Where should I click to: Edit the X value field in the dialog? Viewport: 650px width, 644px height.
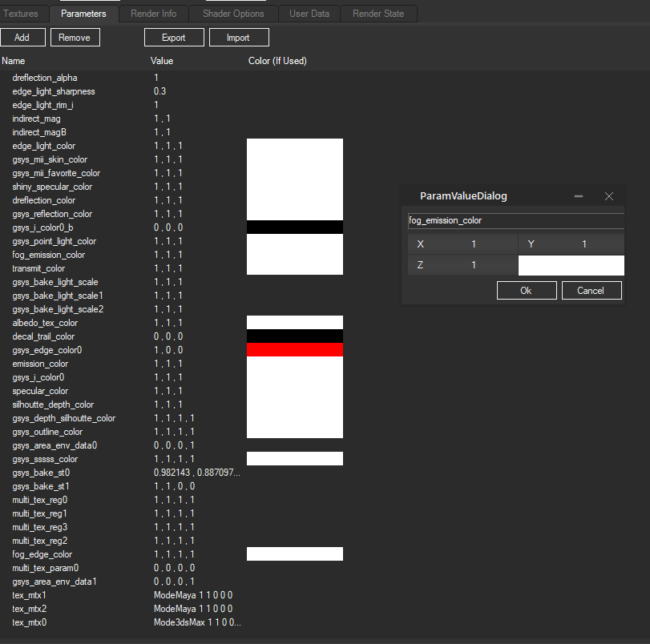pyautogui.click(x=473, y=244)
